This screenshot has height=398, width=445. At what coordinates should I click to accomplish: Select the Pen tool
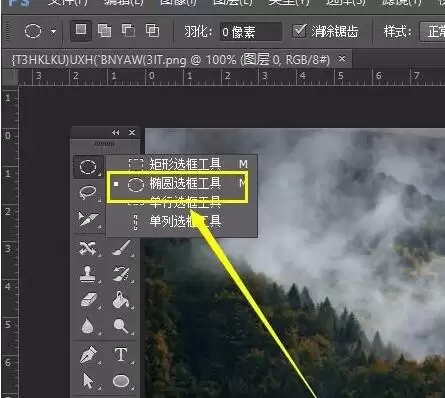88,355
